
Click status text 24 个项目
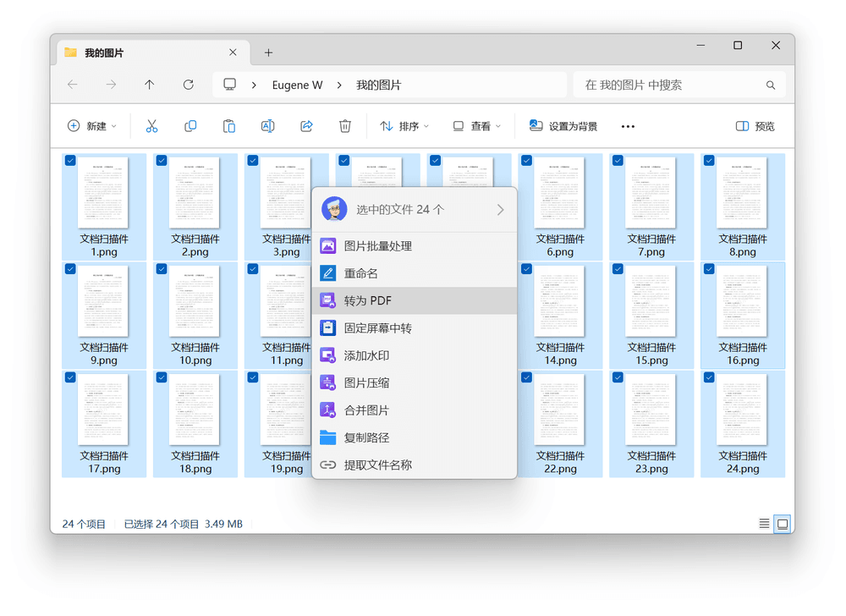[84, 524]
